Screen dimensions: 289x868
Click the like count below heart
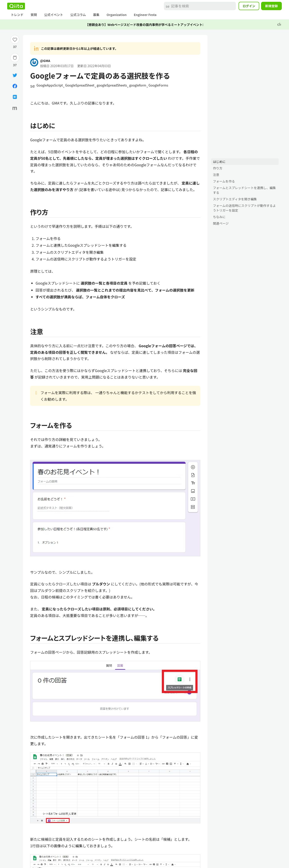(15, 47)
